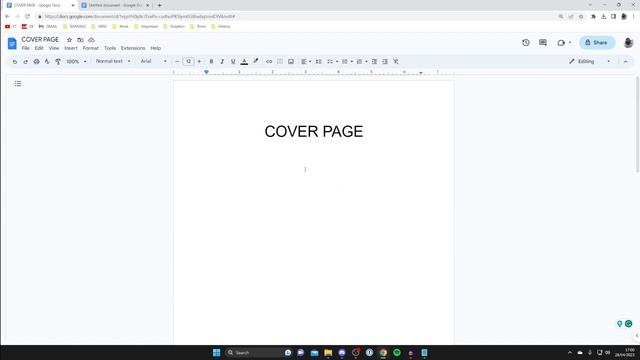Open the comment history icon
The height and width of the screenshot is (360, 640).
(543, 42)
